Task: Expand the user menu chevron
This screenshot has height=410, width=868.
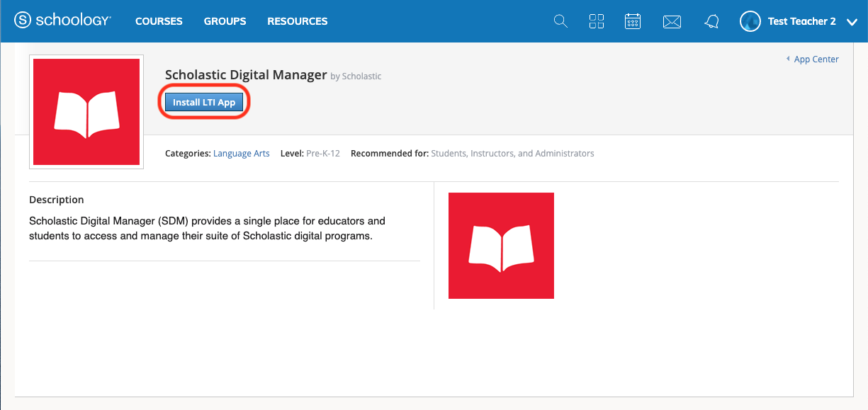Action: pos(851,22)
